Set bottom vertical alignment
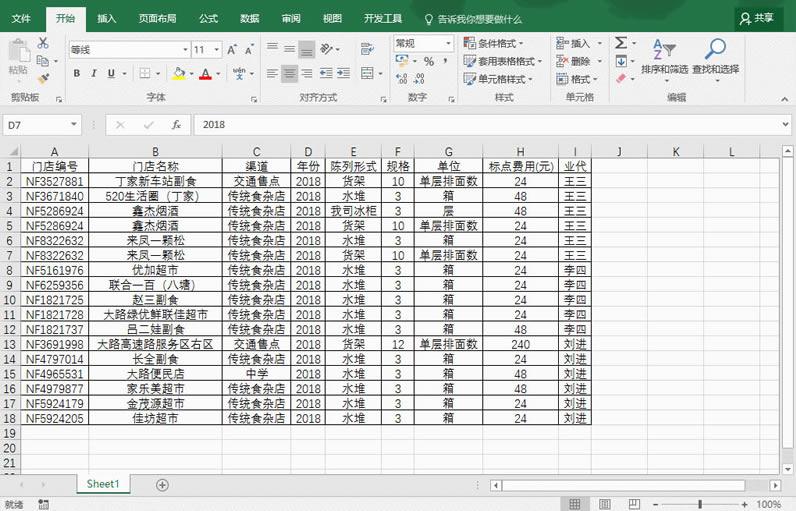The width and height of the screenshot is (796, 511). tap(307, 49)
